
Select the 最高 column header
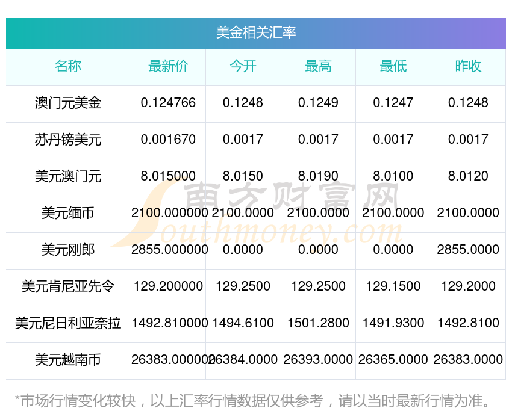click(x=318, y=66)
